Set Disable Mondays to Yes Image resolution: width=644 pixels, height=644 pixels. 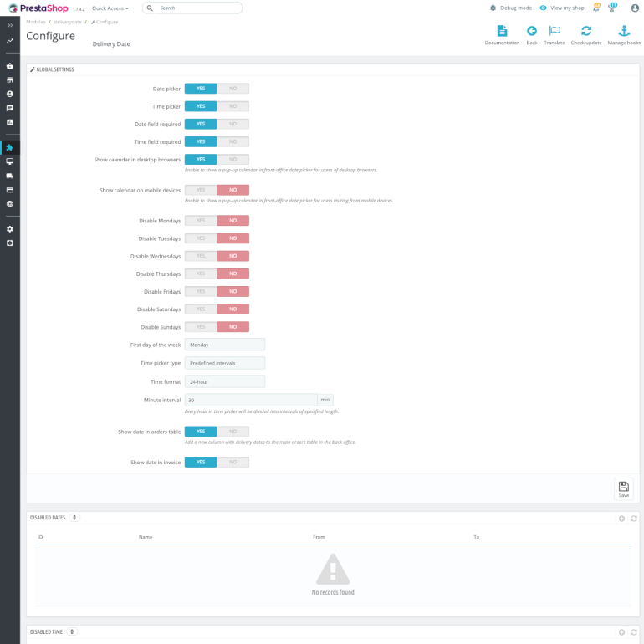(201, 221)
